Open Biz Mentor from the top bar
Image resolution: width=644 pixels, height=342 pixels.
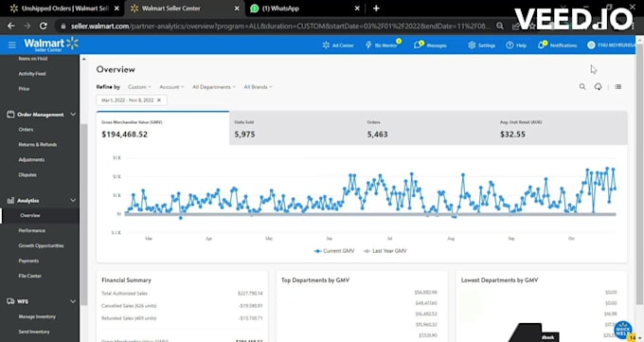tap(382, 45)
